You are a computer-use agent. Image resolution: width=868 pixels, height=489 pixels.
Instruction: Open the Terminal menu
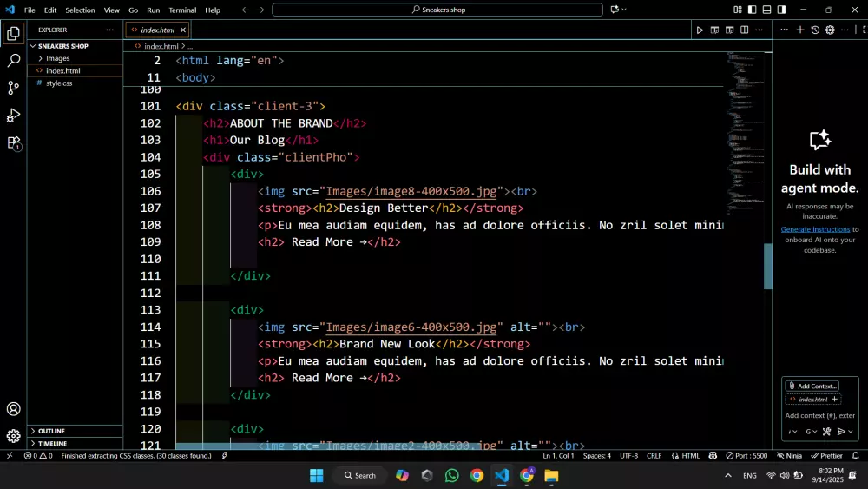(x=182, y=10)
